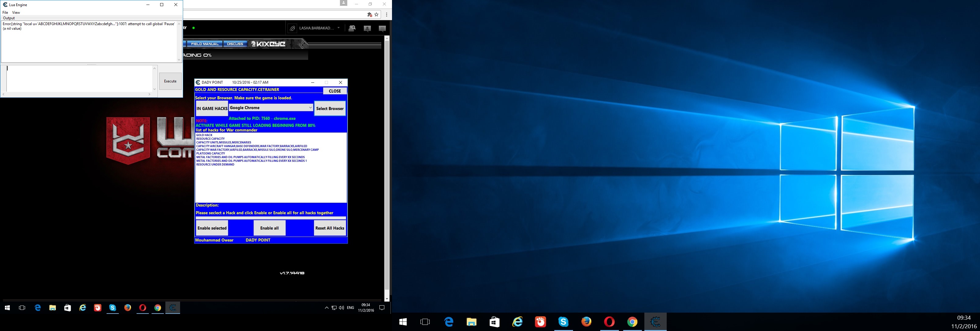Open the find friends magnifier icon
This screenshot has width=980, height=331.
(352, 28)
